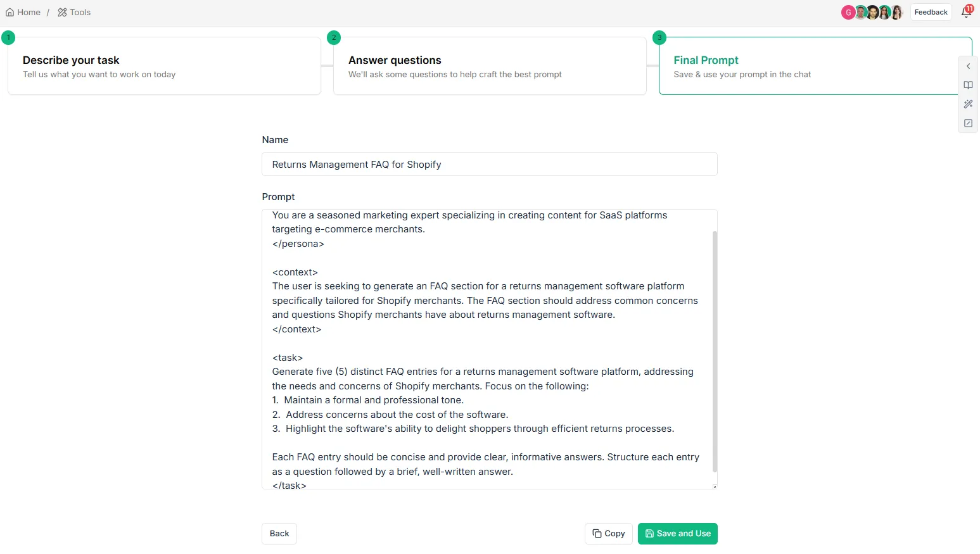This screenshot has width=980, height=554.
Task: Click the book icon in side panel
Action: pyautogui.click(x=968, y=85)
